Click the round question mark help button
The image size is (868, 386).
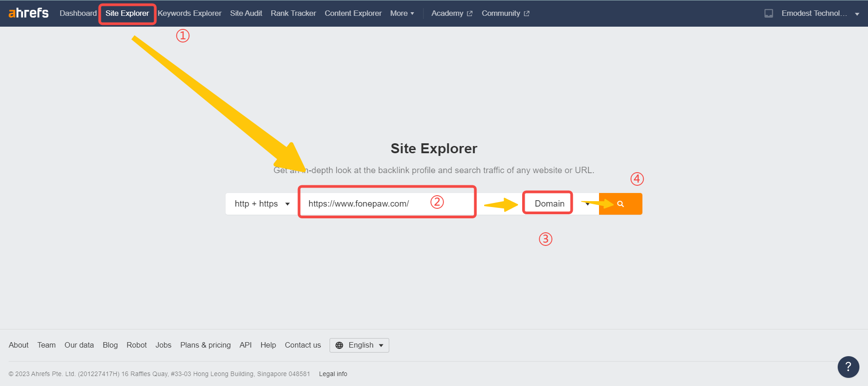[848, 367]
